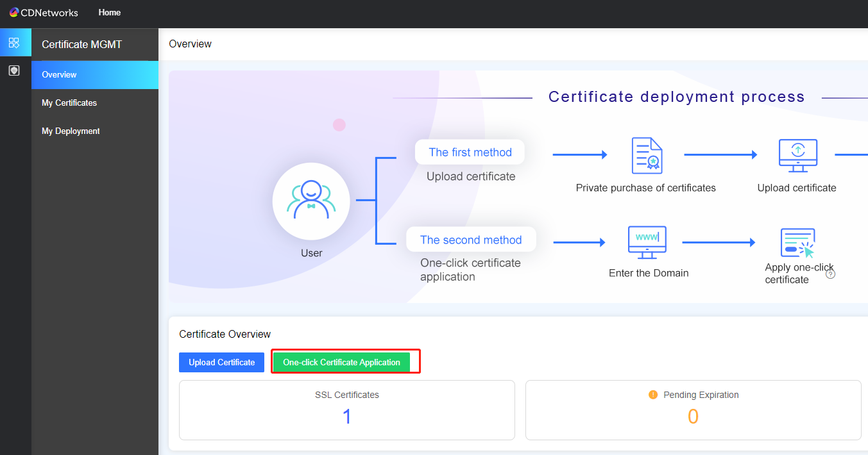Click the SSL Certificates value 1
868x455 pixels.
pos(347,417)
